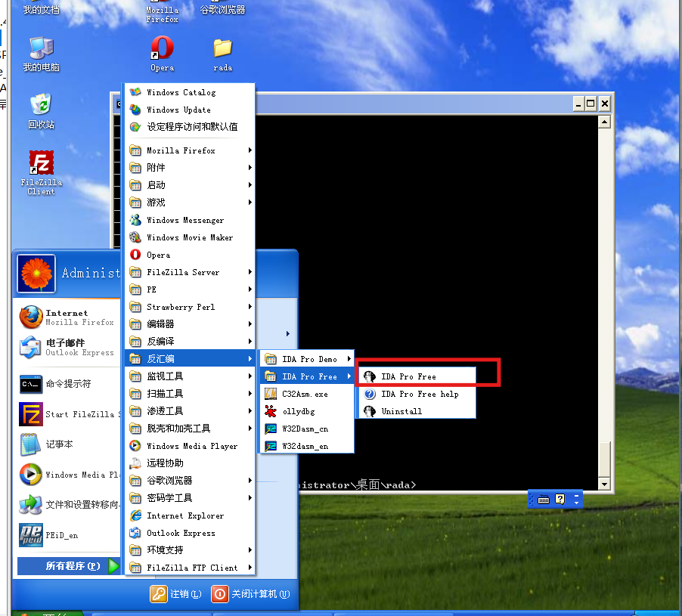Click the Windows Media Player programs icon
The height and width of the screenshot is (616, 682).
[x=135, y=446]
